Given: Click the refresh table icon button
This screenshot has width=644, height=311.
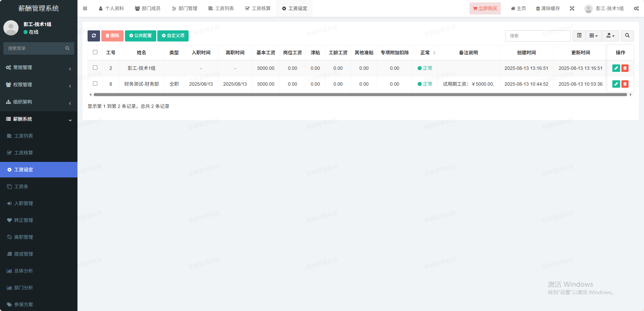Looking at the screenshot, I should pyautogui.click(x=94, y=36).
